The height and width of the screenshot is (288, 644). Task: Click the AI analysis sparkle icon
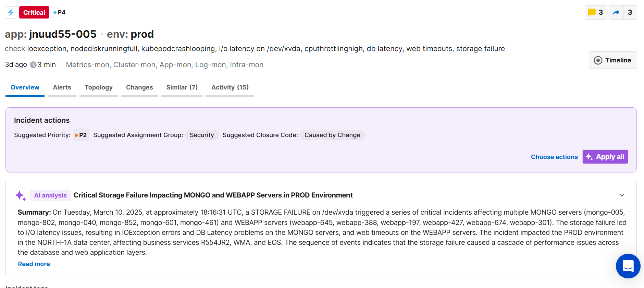(21, 196)
